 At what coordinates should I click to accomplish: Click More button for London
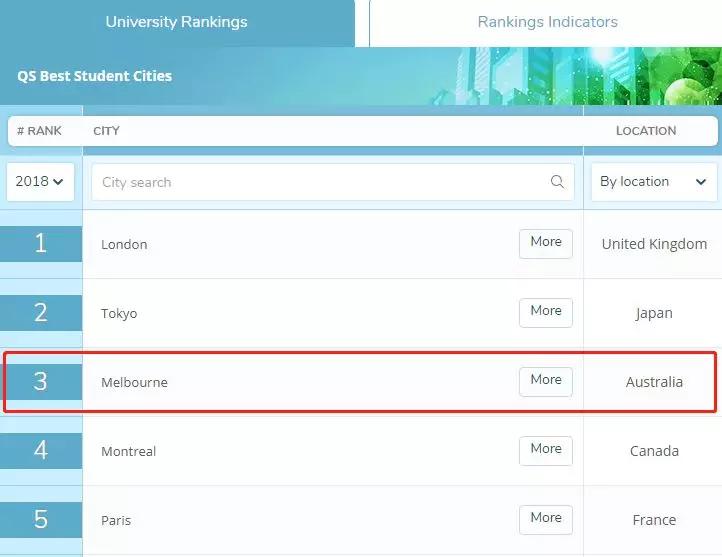(546, 244)
